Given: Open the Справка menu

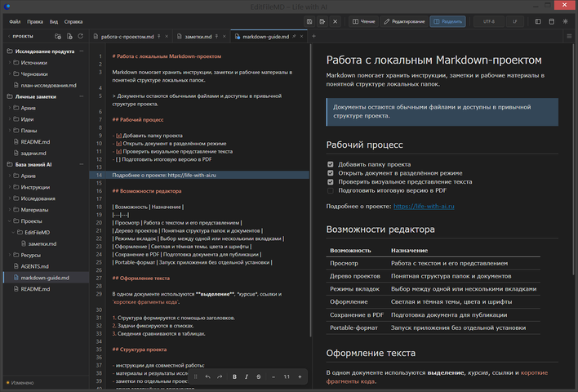Looking at the screenshot, I should (73, 21).
